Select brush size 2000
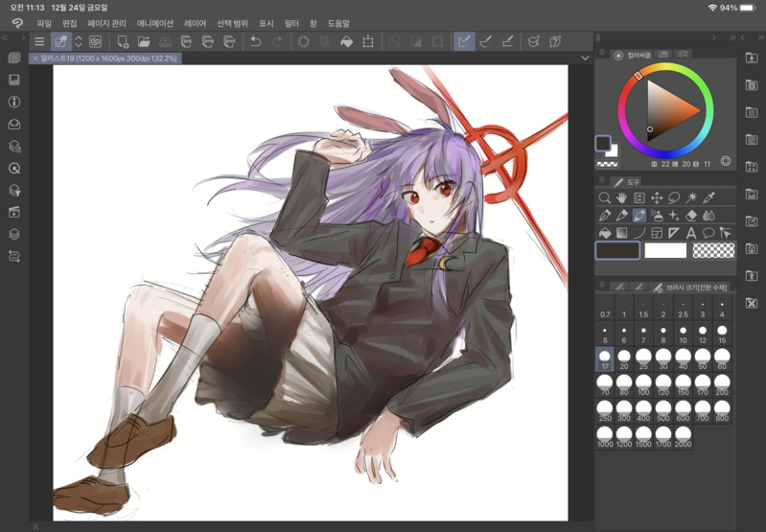Image resolution: width=766 pixels, height=532 pixels. tap(683, 438)
